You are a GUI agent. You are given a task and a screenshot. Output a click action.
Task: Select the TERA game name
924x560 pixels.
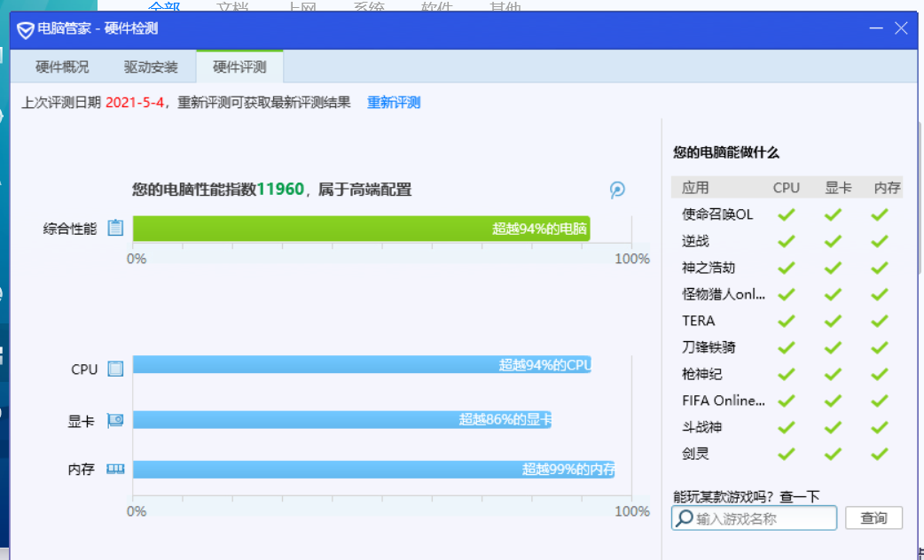click(698, 321)
